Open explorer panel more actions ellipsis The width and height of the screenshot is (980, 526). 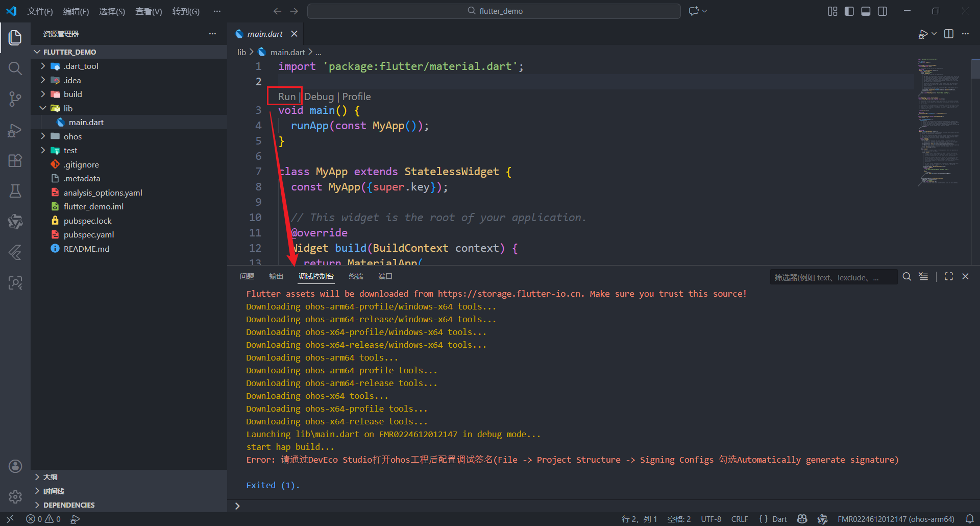pos(212,34)
